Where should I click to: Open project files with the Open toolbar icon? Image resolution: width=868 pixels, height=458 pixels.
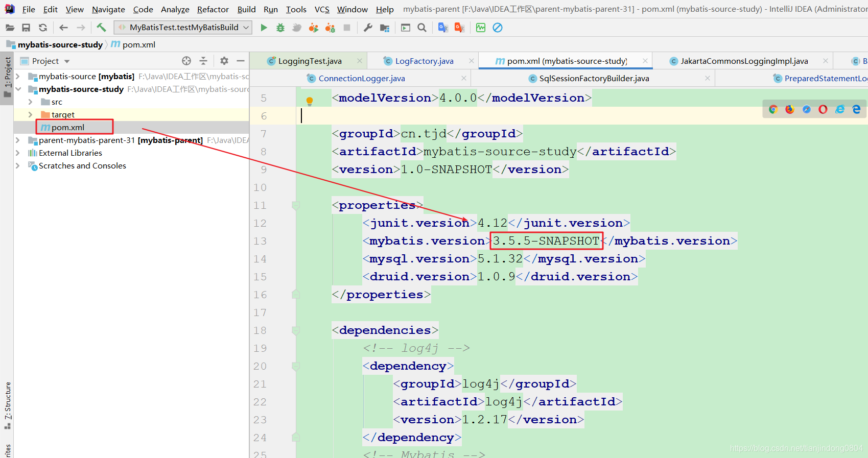10,28
